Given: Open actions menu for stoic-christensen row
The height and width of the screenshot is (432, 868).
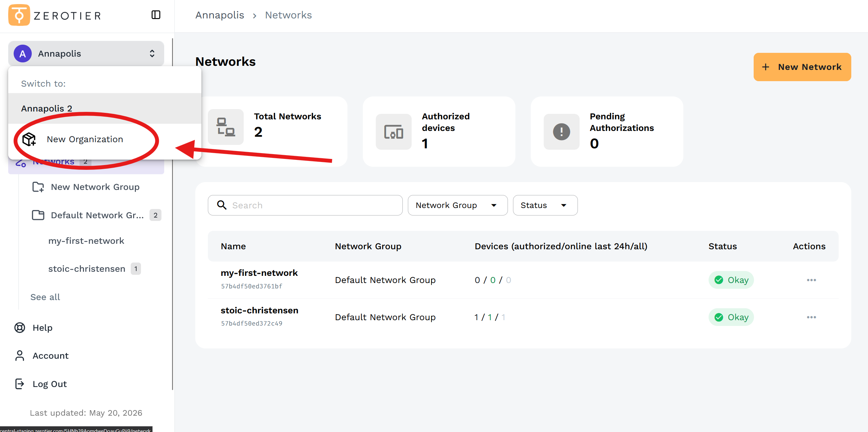Looking at the screenshot, I should [811, 317].
